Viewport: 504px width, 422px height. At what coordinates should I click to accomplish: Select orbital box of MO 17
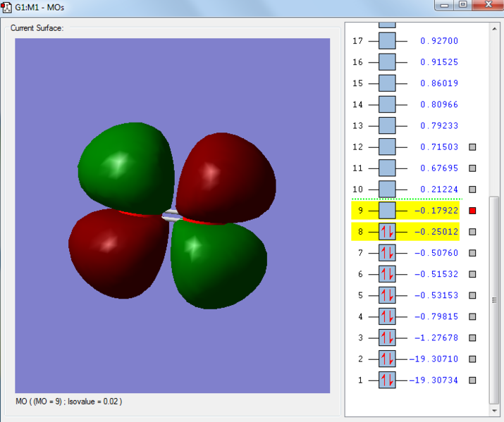click(x=387, y=41)
